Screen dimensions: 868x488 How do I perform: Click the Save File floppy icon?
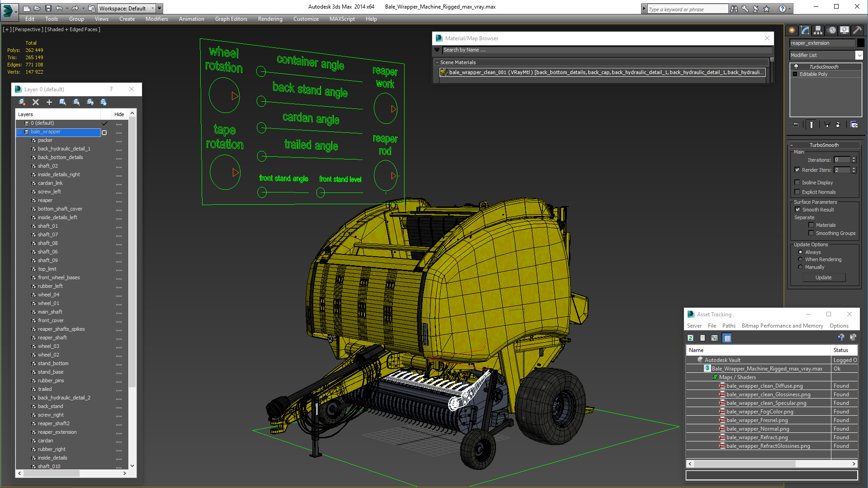click(48, 8)
